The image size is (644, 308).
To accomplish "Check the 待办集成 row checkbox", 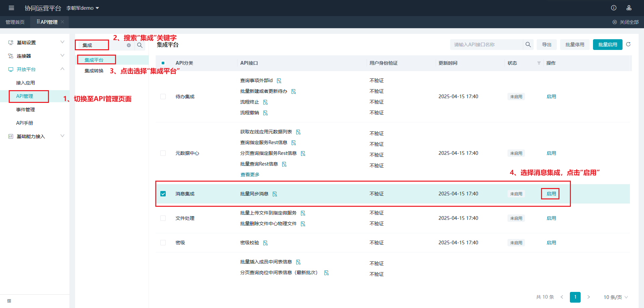I will (x=163, y=97).
